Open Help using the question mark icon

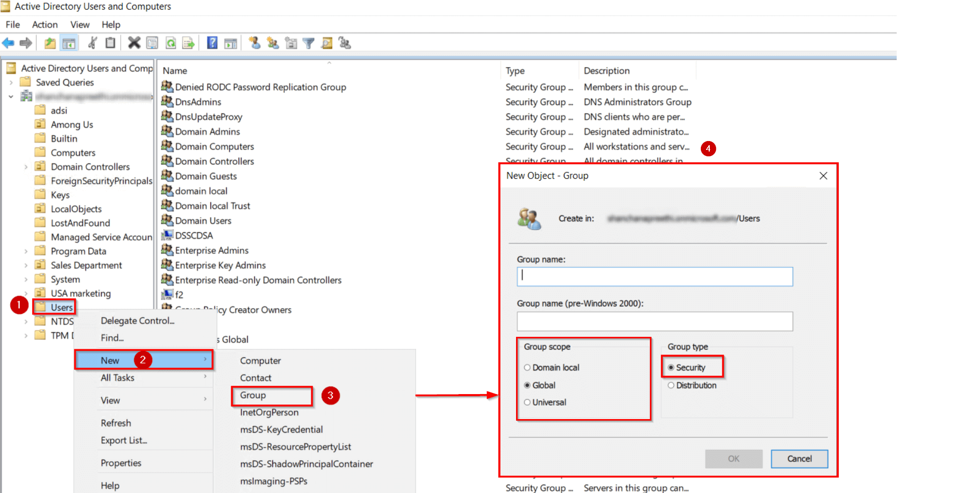click(212, 43)
